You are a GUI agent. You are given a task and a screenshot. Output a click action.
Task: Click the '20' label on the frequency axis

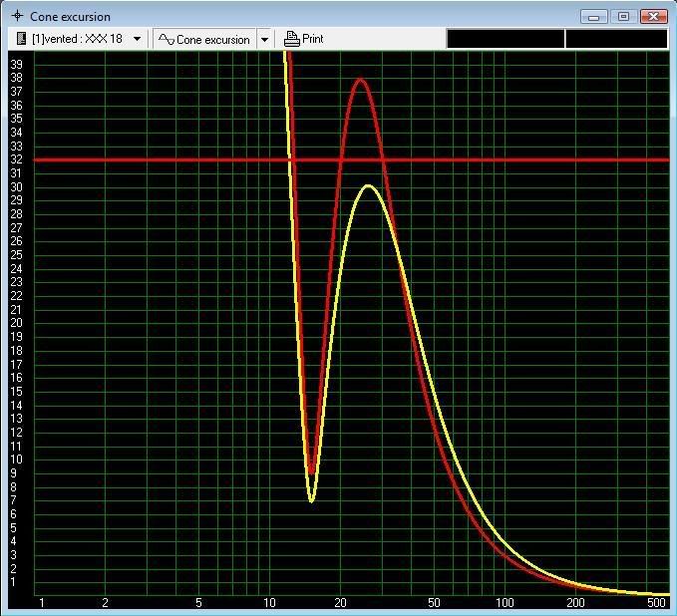(340, 603)
